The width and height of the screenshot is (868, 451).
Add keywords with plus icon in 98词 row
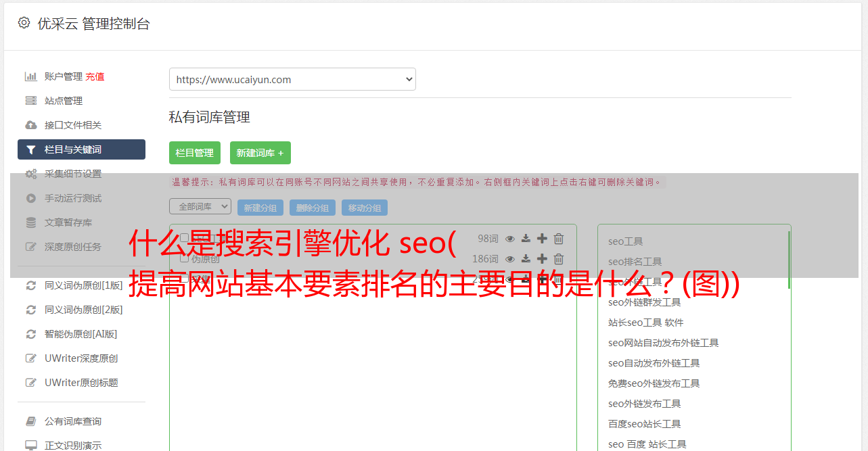pos(542,239)
